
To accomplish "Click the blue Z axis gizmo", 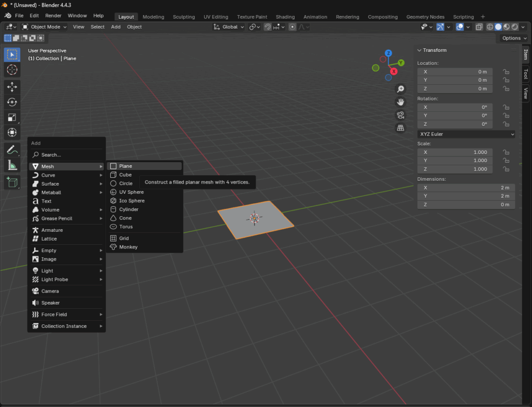I will (x=388, y=54).
